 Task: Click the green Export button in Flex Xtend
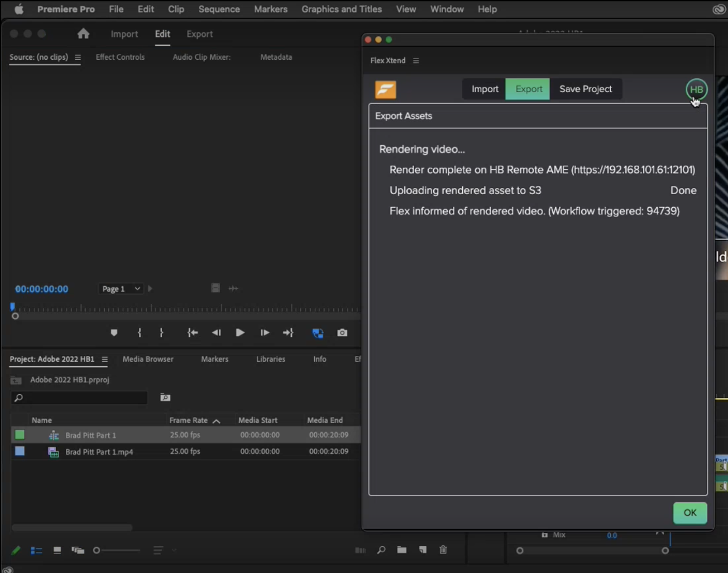(528, 89)
